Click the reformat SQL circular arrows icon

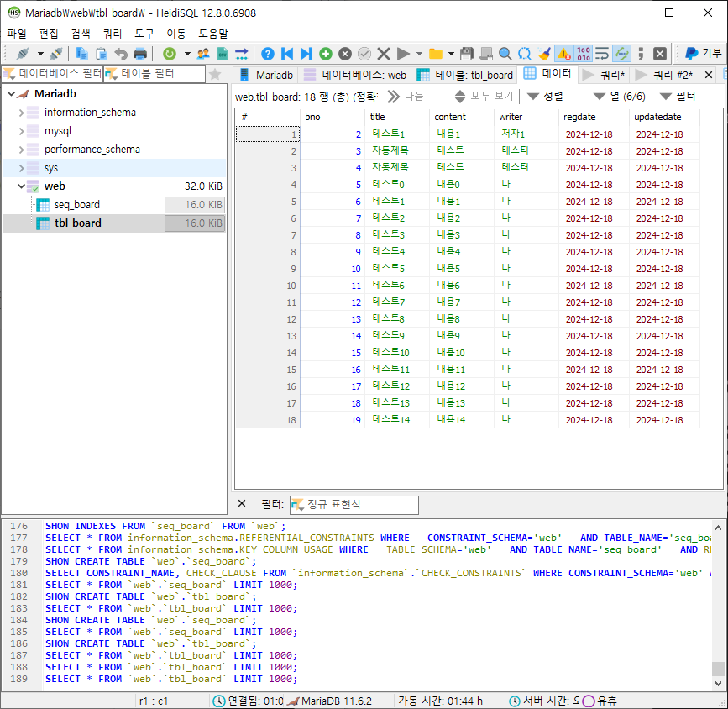pyautogui.click(x=525, y=54)
